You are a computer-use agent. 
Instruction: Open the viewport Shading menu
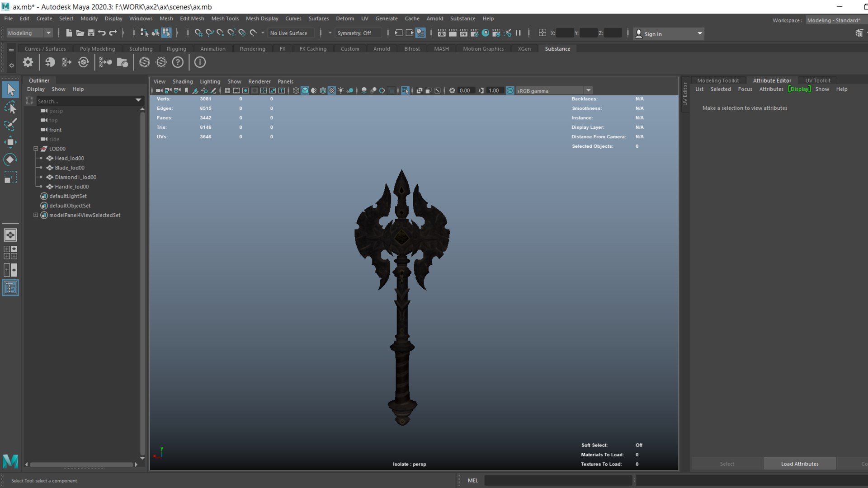point(182,81)
